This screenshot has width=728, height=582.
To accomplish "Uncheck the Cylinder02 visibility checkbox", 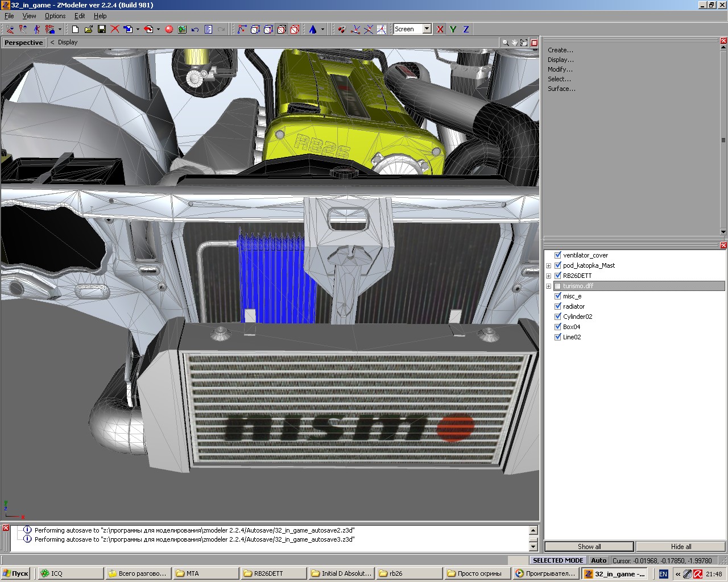I will click(558, 317).
